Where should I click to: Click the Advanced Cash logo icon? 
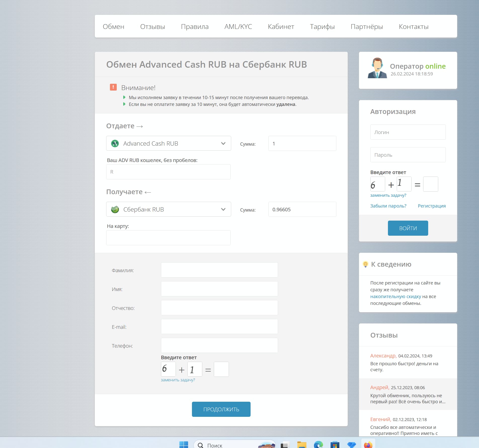pyautogui.click(x=115, y=143)
